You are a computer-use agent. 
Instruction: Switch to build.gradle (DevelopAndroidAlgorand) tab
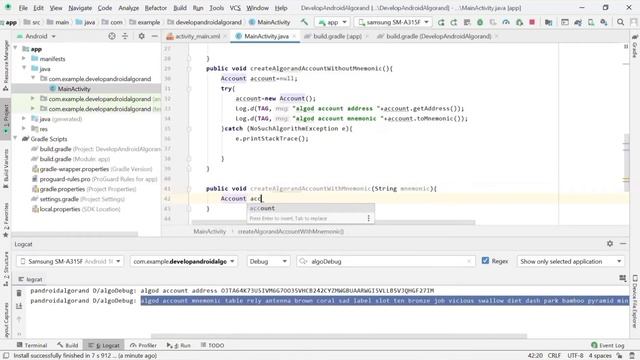pos(438,36)
